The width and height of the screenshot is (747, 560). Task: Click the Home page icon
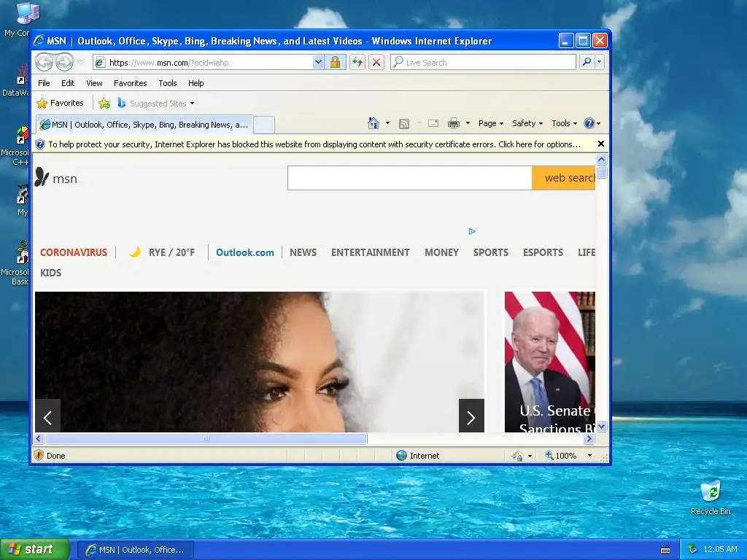373,123
